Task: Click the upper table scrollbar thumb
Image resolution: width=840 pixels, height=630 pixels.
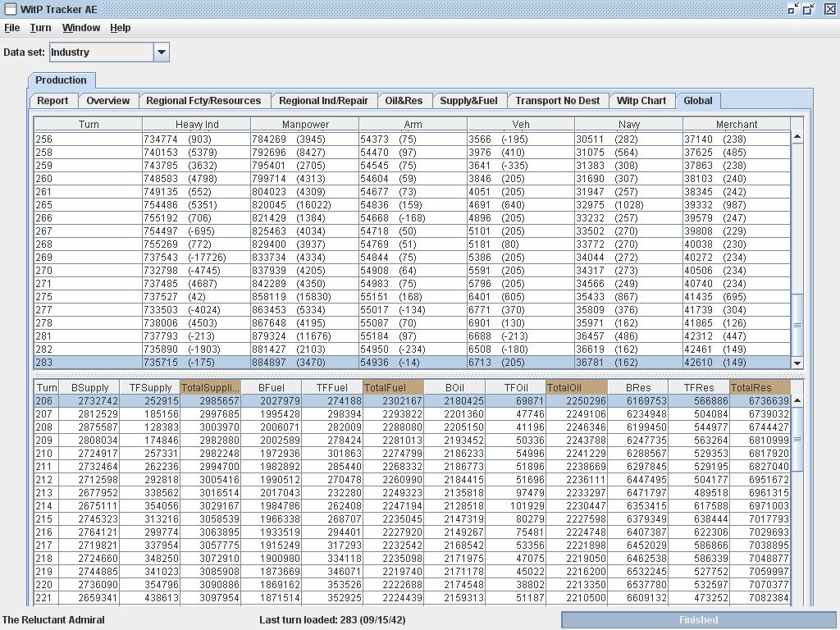Action: (x=797, y=325)
